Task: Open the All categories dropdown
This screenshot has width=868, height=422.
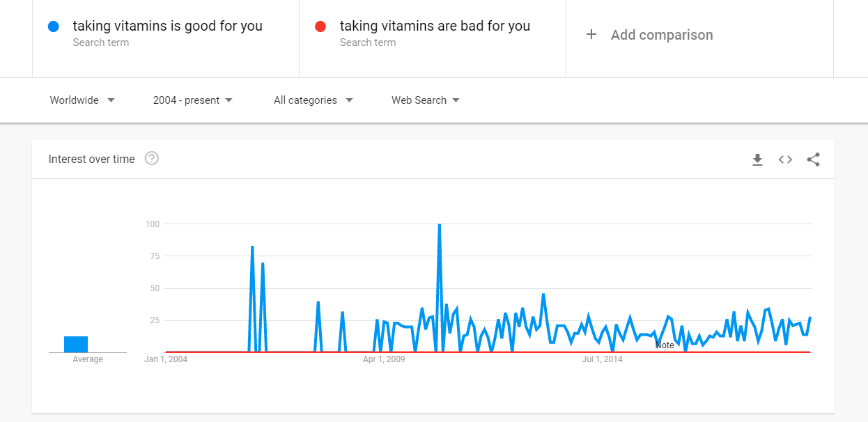Action: pos(313,100)
